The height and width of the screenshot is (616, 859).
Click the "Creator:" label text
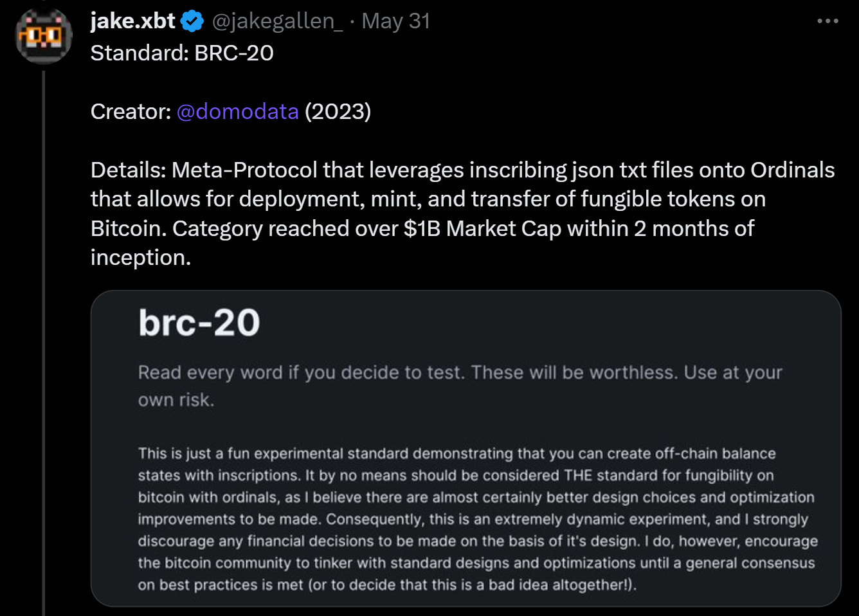pyautogui.click(x=131, y=112)
